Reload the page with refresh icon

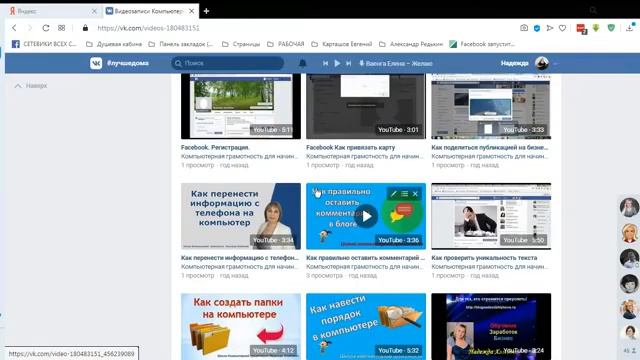(x=46, y=28)
